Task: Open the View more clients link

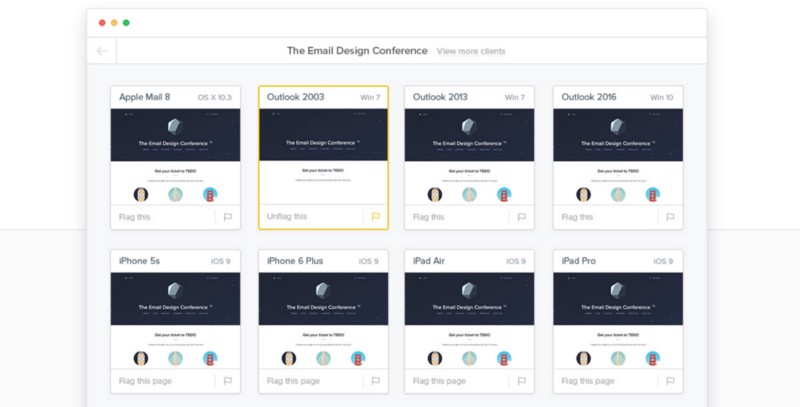Action: pyautogui.click(x=471, y=51)
